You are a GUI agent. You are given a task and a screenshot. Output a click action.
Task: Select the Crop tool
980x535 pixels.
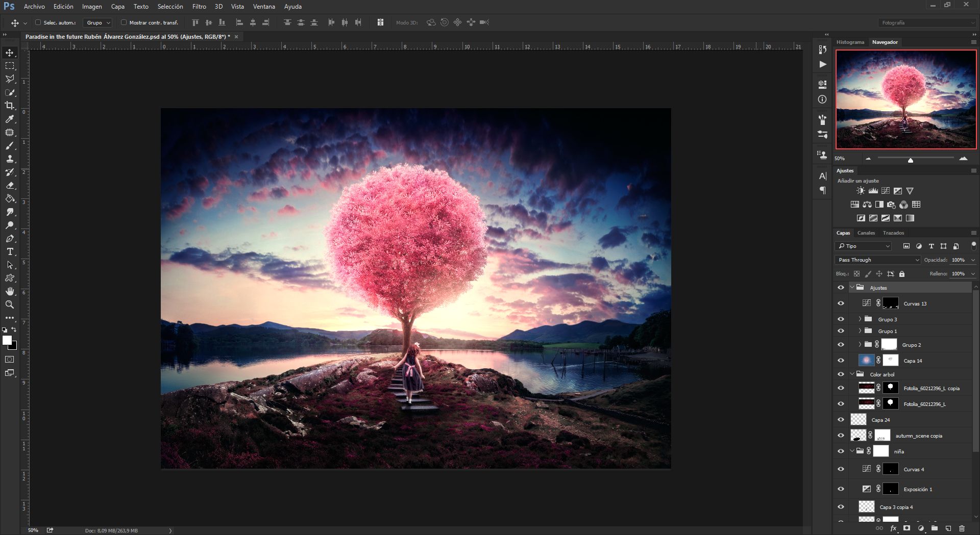(x=10, y=106)
